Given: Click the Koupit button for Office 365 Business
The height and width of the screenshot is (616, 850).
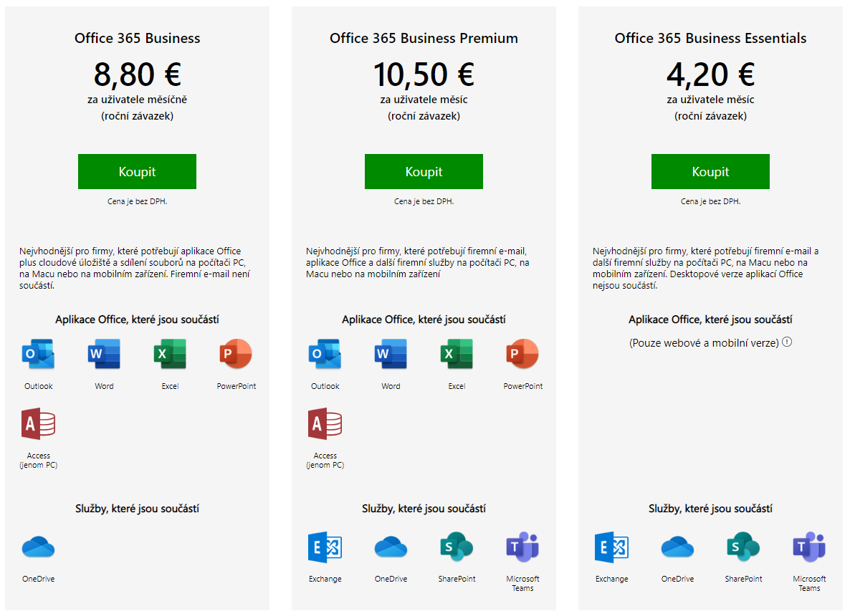Looking at the screenshot, I should pos(137,171).
